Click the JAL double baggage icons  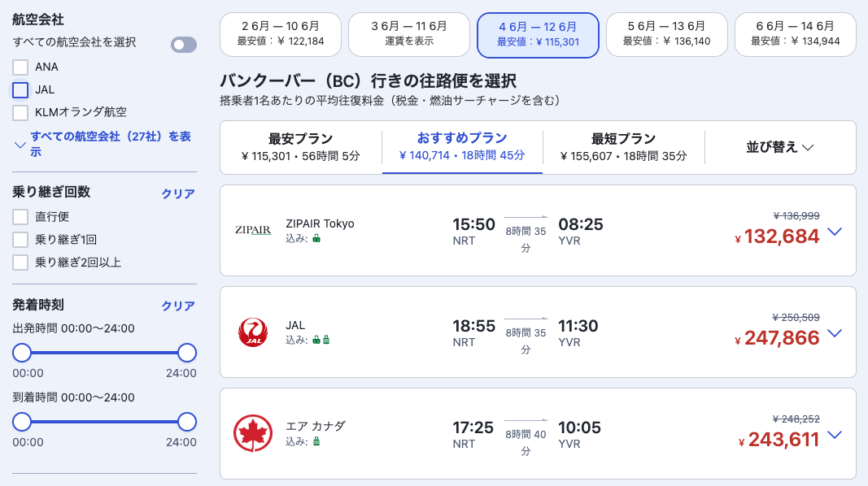point(321,340)
